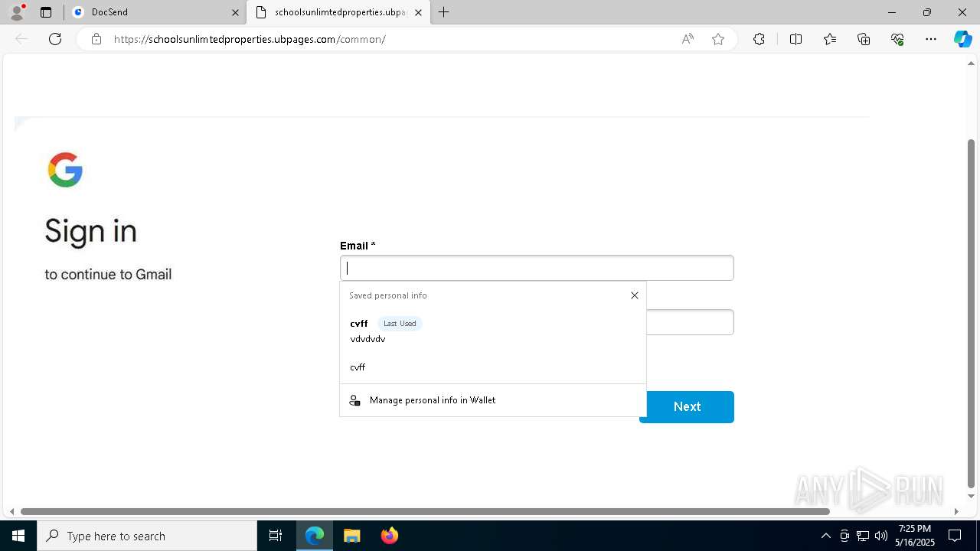Open File Explorer from taskbar
This screenshot has height=551, width=980.
[x=351, y=536]
